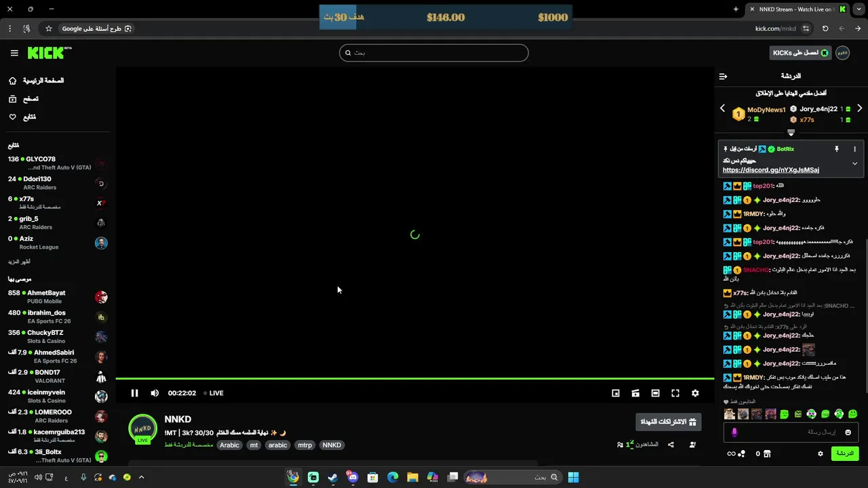Insert first recent emote thumbnail
This screenshot has width=868, height=488.
730,414
